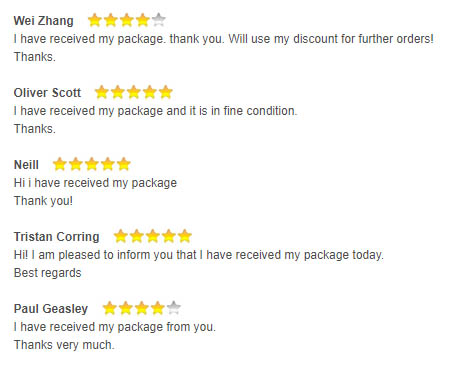This screenshot has width=450, height=365.
Task: Click the Paul Geasley reviewer name
Action: 51,309
